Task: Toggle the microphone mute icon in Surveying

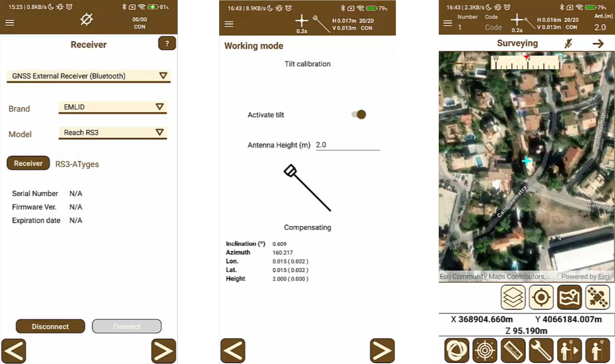Action: coord(568,43)
